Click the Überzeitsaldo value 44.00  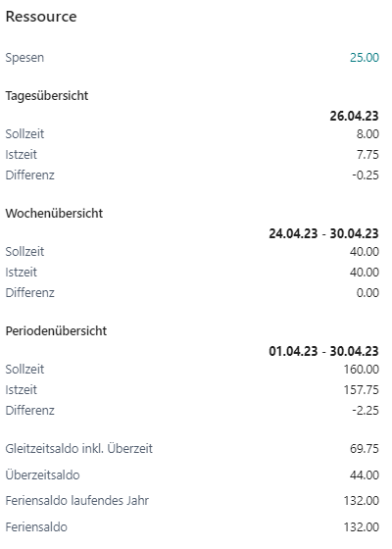tap(365, 475)
